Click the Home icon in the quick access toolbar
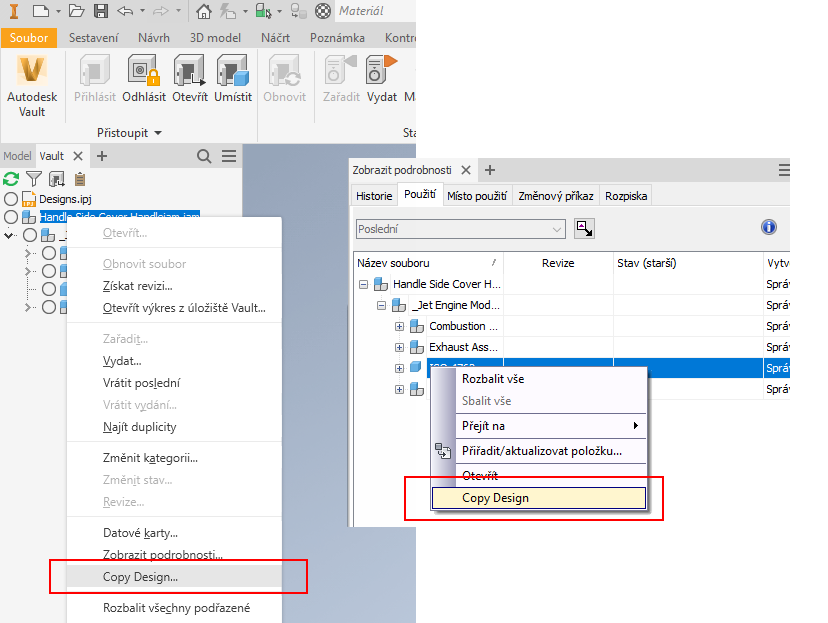Screen dimensions: 828x623 tap(203, 11)
